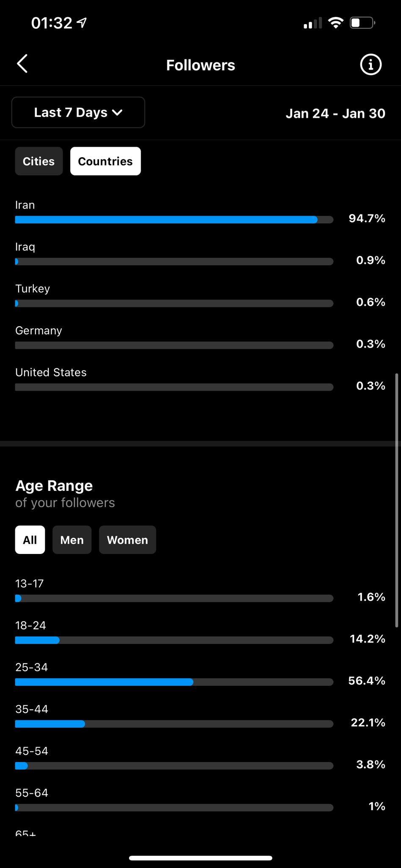
Task: Tap the Jan 24 - Jan 30 date range
Action: coord(335,114)
